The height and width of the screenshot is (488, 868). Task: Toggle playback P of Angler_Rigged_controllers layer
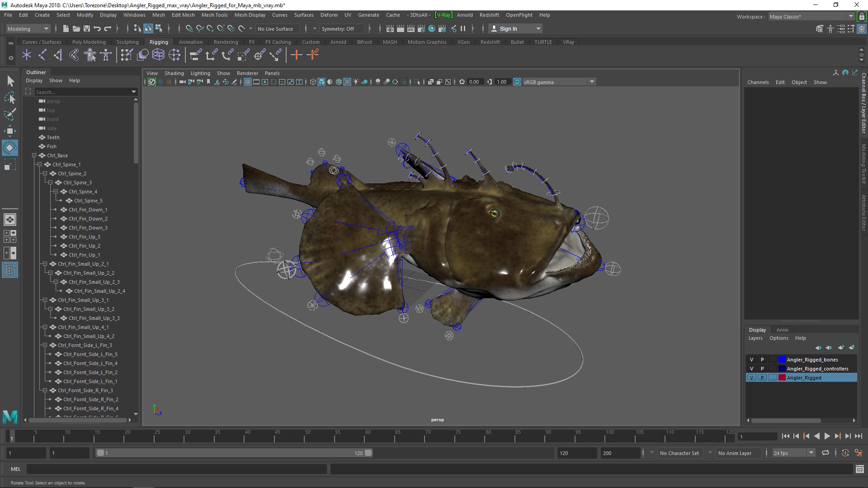762,369
